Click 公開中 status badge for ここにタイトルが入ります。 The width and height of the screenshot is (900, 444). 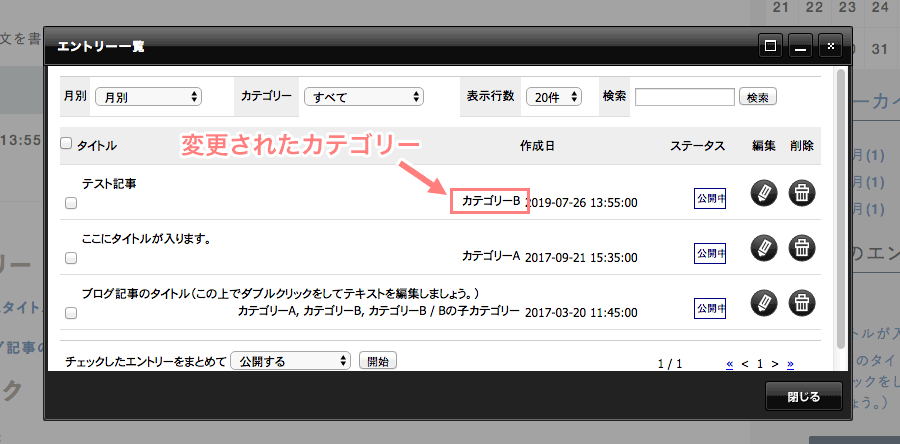(710, 253)
